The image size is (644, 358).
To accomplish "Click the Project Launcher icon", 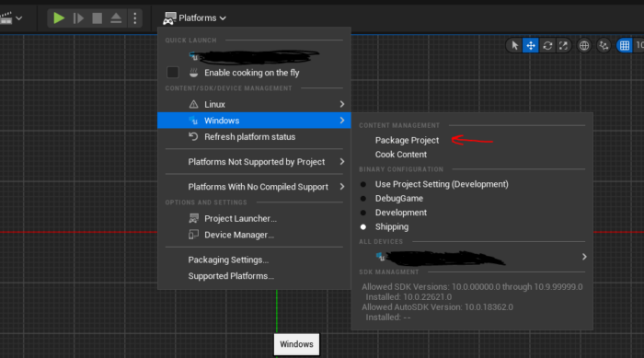I will [x=193, y=219].
